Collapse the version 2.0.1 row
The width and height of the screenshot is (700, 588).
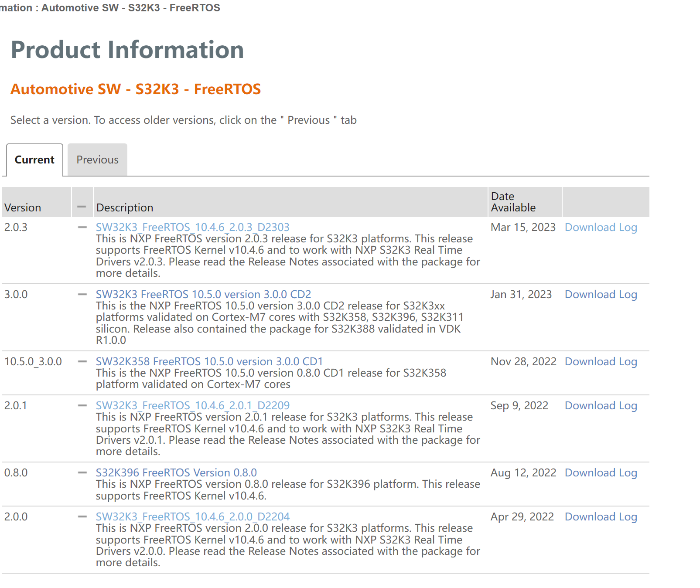coord(82,405)
